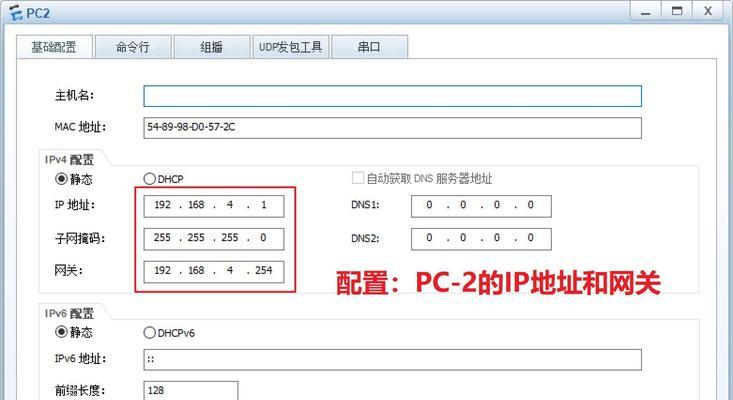This screenshot has height=400, width=733.
Task: Click the PC2 app icon in title bar
Action: (15, 13)
